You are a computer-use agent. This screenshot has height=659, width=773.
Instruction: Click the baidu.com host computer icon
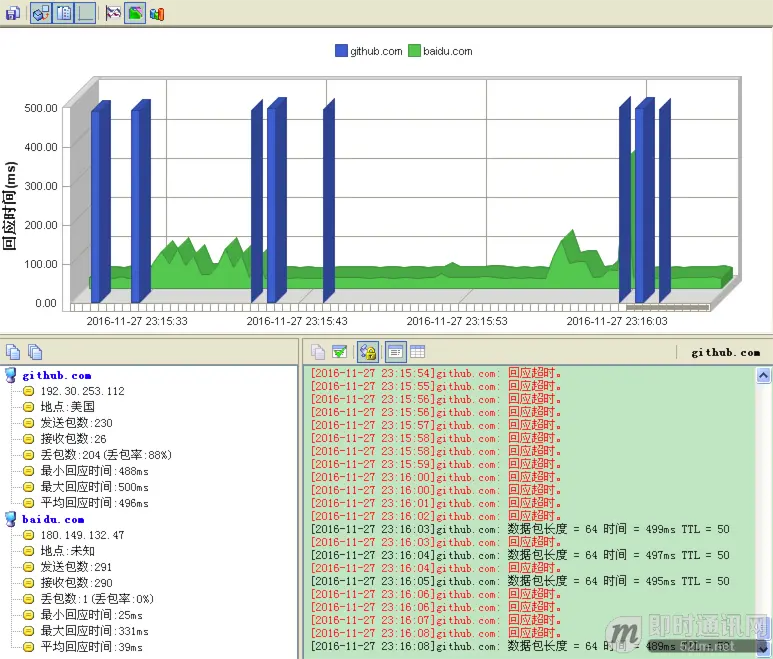point(11,520)
